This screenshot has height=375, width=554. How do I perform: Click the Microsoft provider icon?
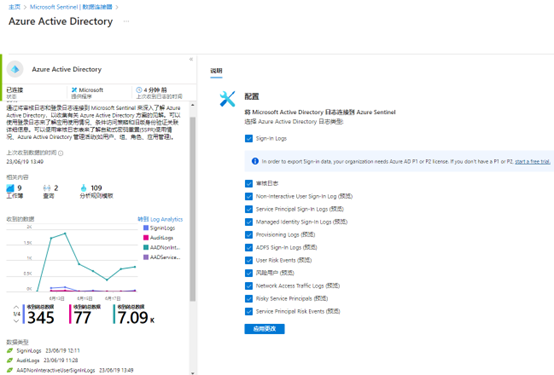click(74, 90)
